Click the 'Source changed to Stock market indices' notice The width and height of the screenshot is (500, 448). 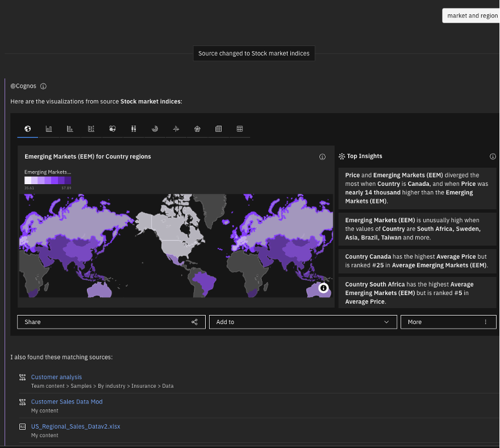point(254,53)
